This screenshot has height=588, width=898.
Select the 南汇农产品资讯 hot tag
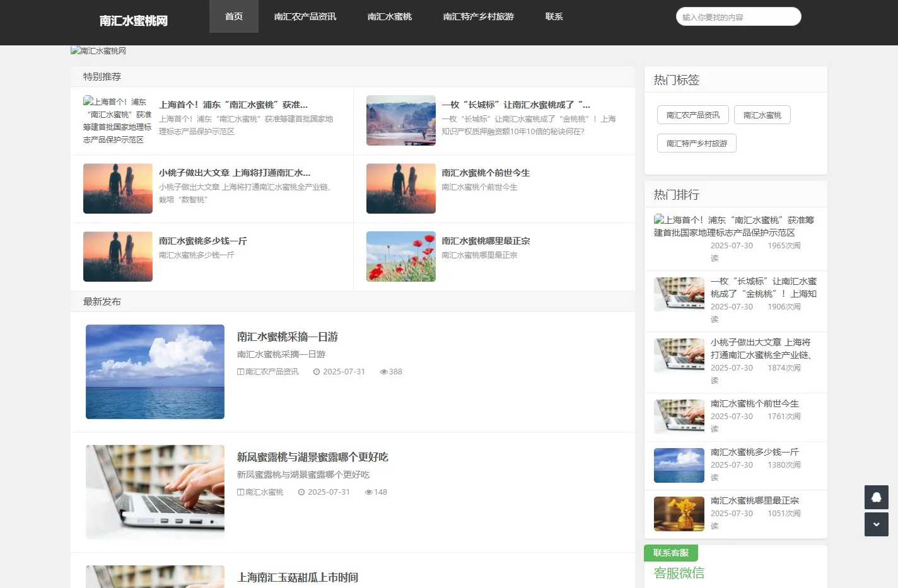click(693, 115)
